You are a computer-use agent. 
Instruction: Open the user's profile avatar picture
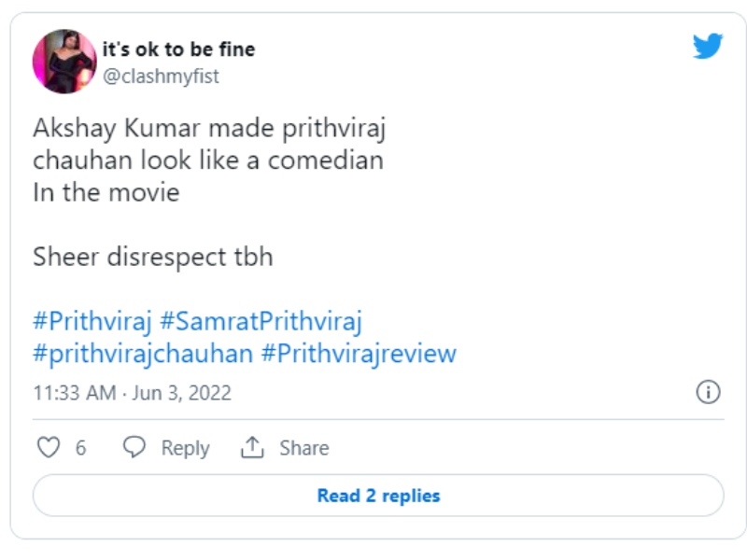coord(64,62)
